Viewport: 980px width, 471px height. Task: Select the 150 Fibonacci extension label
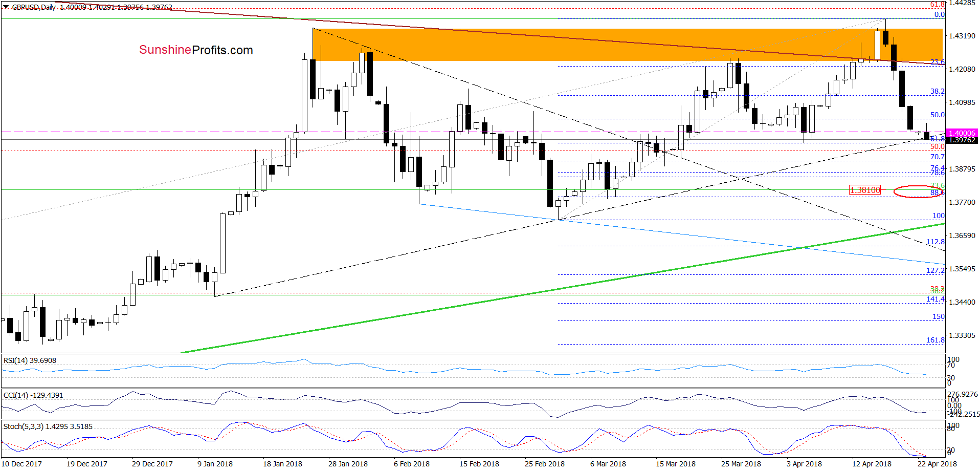pyautogui.click(x=939, y=316)
